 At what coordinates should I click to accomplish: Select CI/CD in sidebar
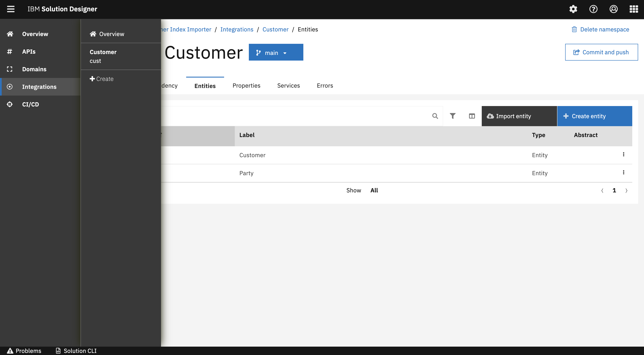click(x=30, y=104)
